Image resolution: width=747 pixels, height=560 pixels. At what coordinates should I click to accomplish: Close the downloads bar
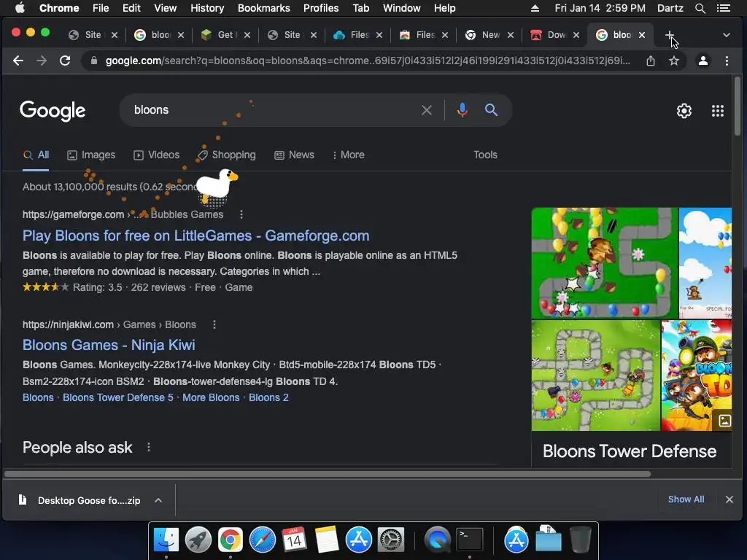[x=729, y=499]
